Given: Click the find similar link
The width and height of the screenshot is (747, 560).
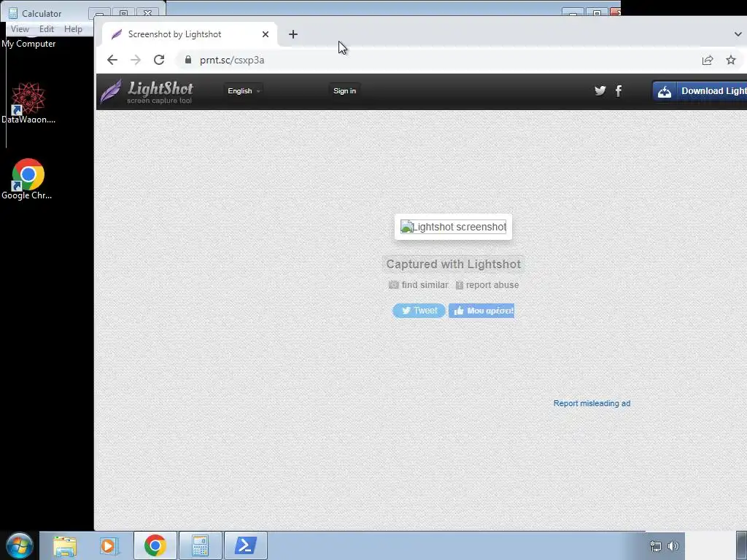Looking at the screenshot, I should [x=419, y=285].
